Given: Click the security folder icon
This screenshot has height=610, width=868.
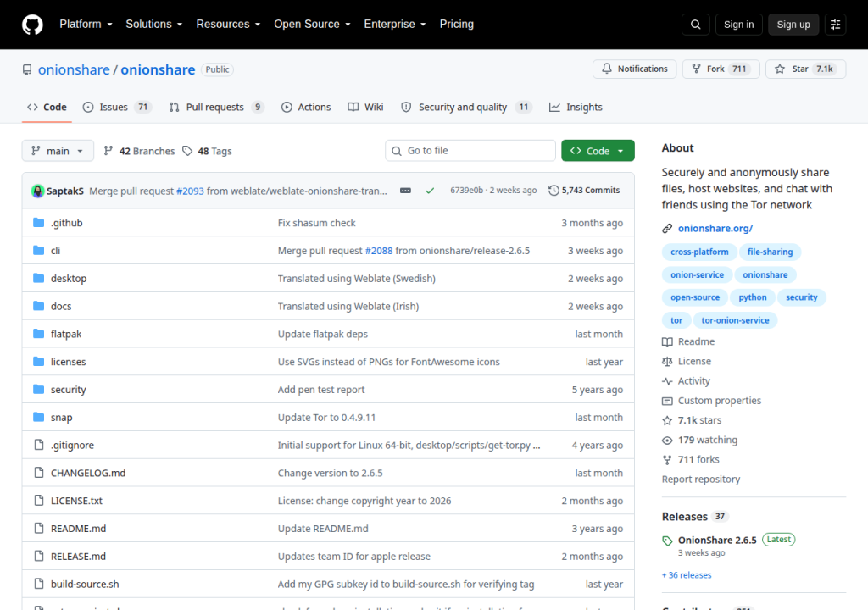Looking at the screenshot, I should (x=38, y=389).
